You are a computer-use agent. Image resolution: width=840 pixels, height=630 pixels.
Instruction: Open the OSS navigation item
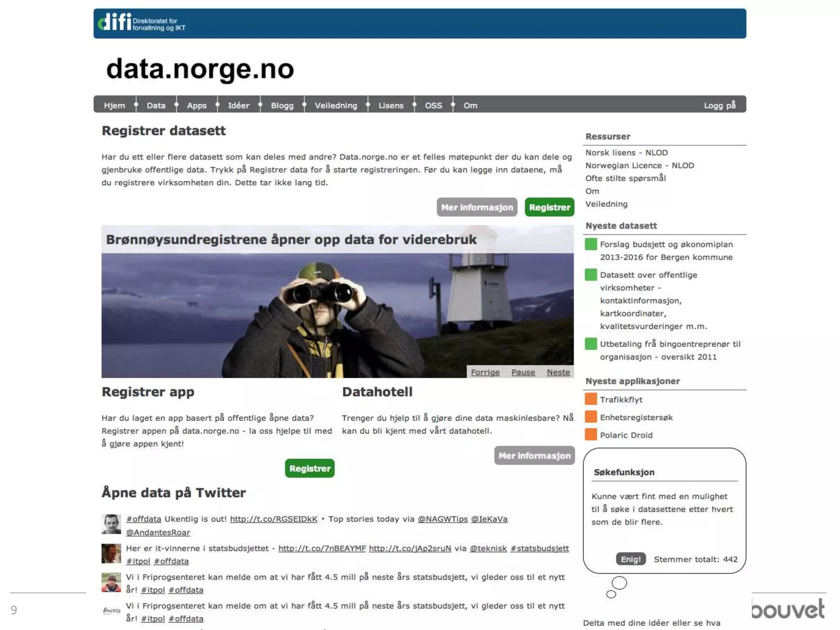(434, 105)
